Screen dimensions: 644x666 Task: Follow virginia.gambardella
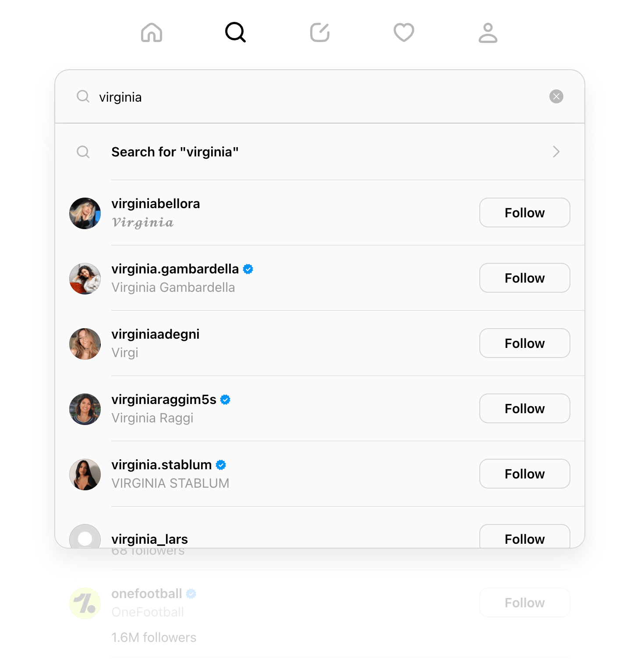click(524, 278)
